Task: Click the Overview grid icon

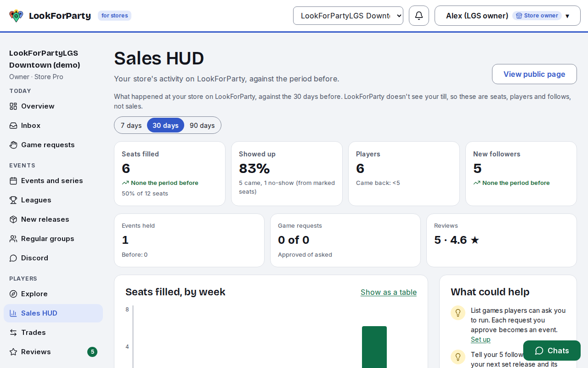Action: (x=13, y=106)
